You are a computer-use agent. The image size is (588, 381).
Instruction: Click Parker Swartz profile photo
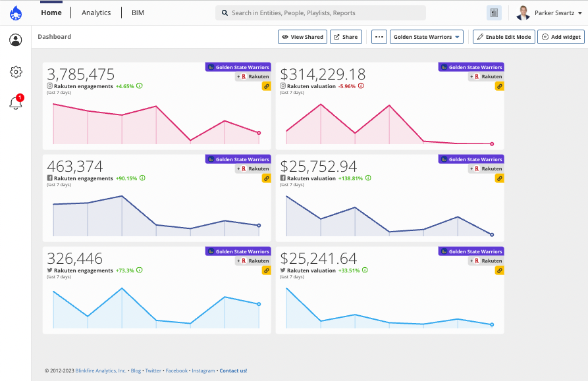click(523, 13)
